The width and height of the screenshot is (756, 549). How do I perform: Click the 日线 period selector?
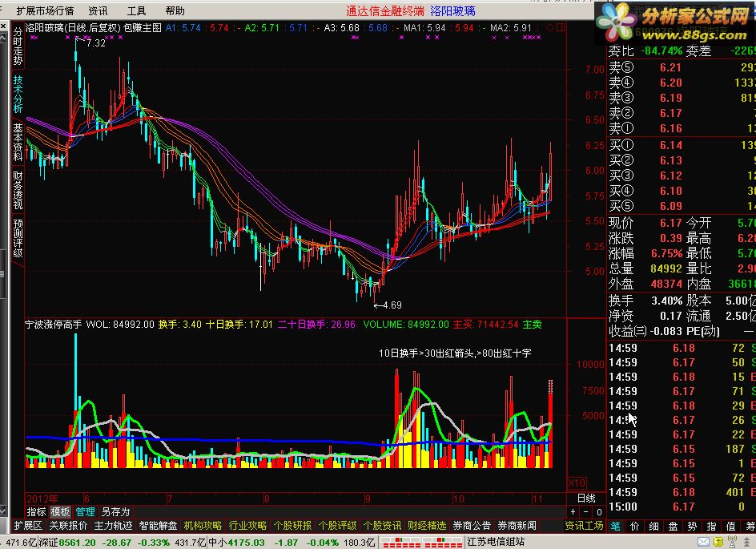[586, 498]
